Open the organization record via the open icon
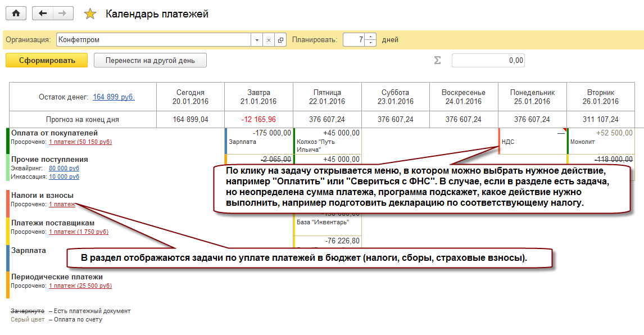Image resolution: width=644 pixels, height=335 pixels. [x=280, y=40]
